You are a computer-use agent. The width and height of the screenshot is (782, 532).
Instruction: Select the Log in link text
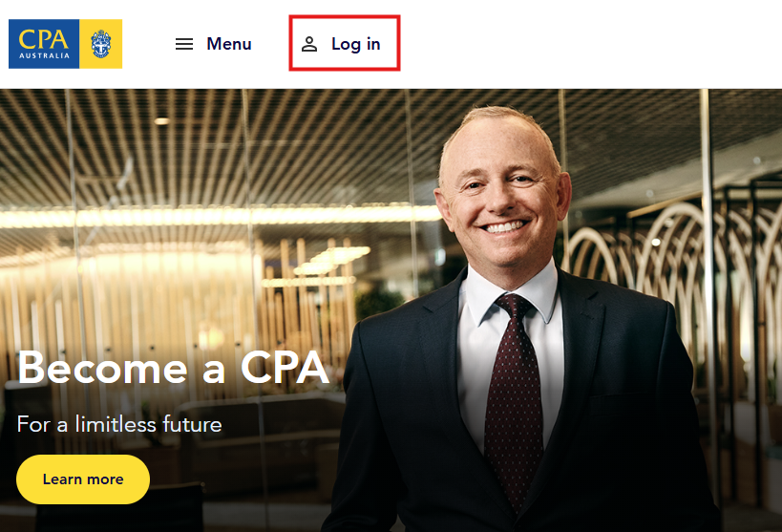(x=355, y=45)
